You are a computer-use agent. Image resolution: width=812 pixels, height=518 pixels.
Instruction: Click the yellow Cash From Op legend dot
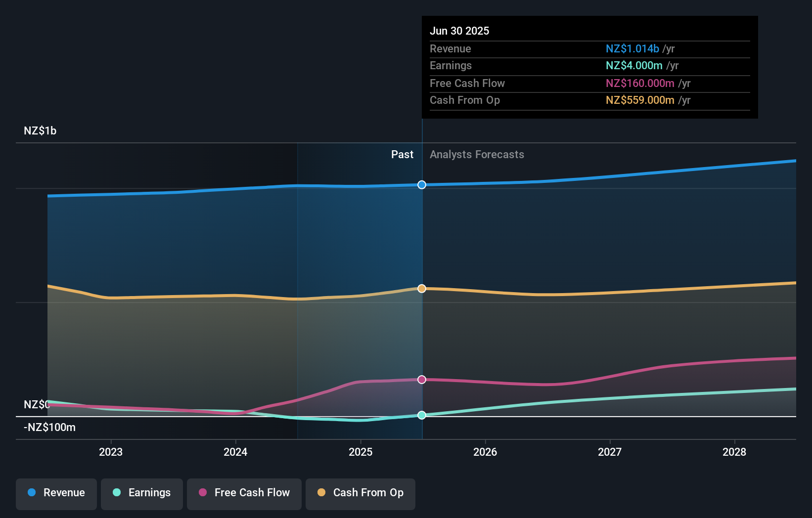(x=322, y=493)
